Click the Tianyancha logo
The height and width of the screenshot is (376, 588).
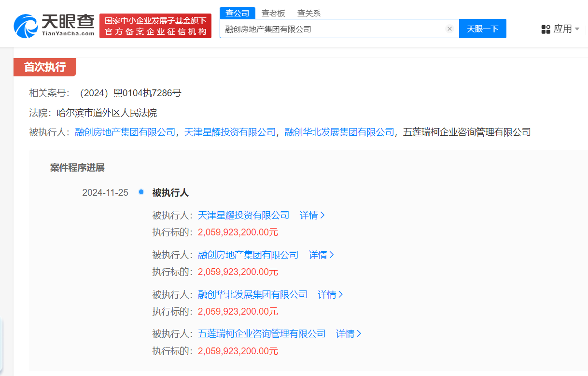(x=54, y=26)
